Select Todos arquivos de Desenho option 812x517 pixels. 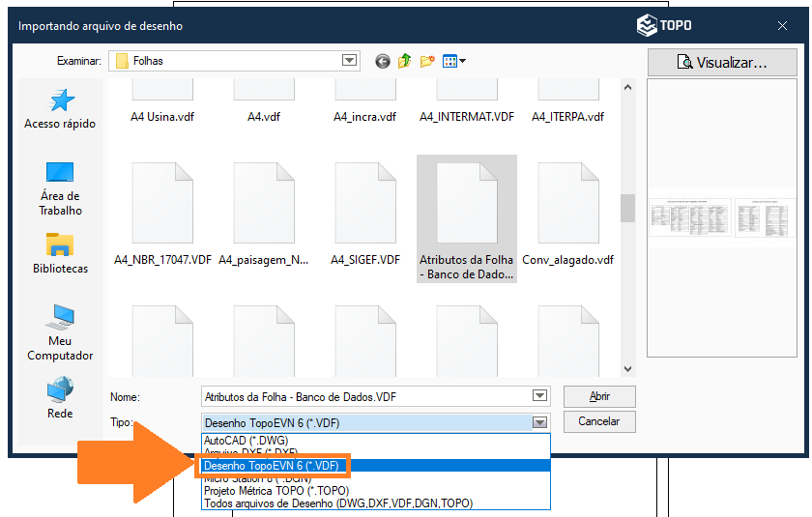(x=337, y=503)
